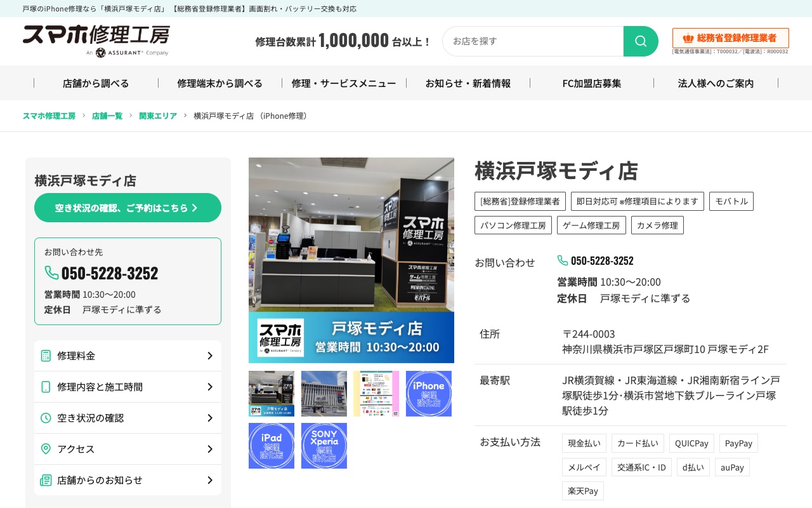Click the 関東エリア breadcrumb link
The height and width of the screenshot is (508, 812).
tap(158, 116)
